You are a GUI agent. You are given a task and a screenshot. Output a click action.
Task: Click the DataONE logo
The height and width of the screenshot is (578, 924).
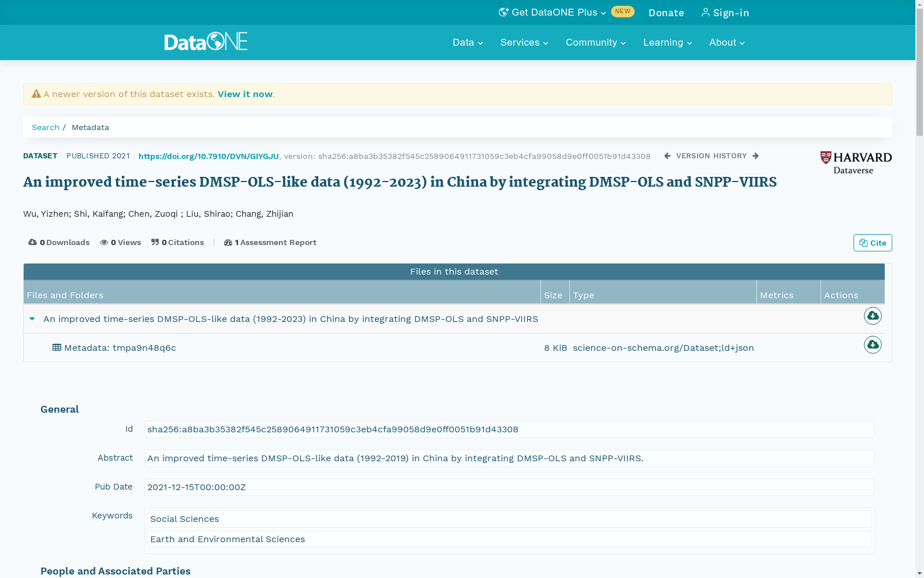tap(206, 42)
